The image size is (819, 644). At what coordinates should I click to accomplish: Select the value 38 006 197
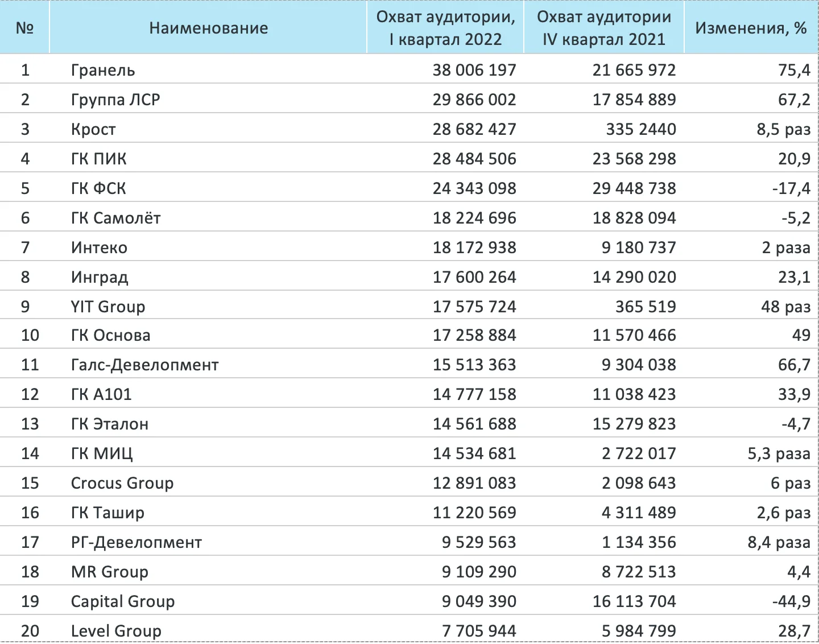(x=474, y=70)
